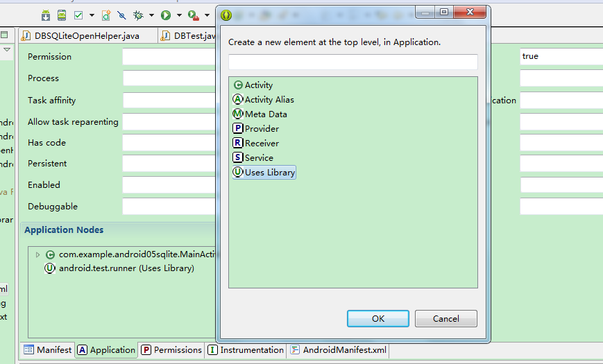Switch to the Instrumentation tab
603x364 pixels.
246,349
